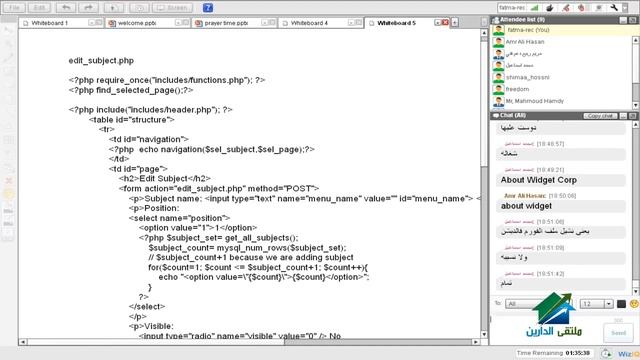Switch to the Whiteboard 4 tab

coord(309,23)
